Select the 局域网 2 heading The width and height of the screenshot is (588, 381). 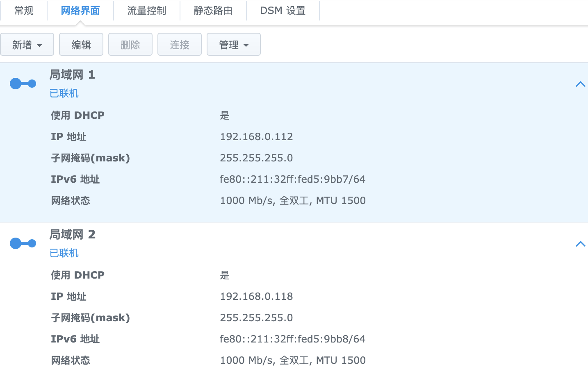[x=72, y=234]
